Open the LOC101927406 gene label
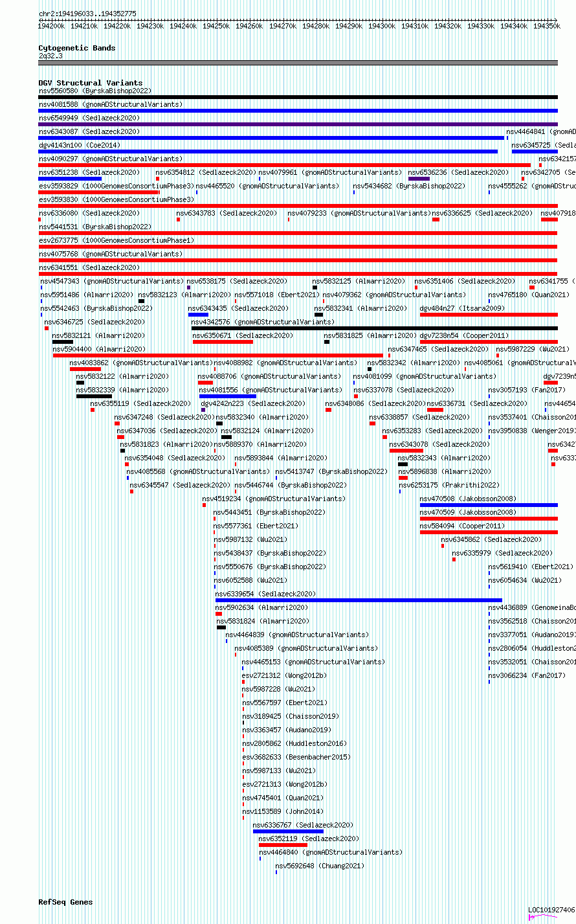Viewport: 576px width, 924px height. (551, 910)
